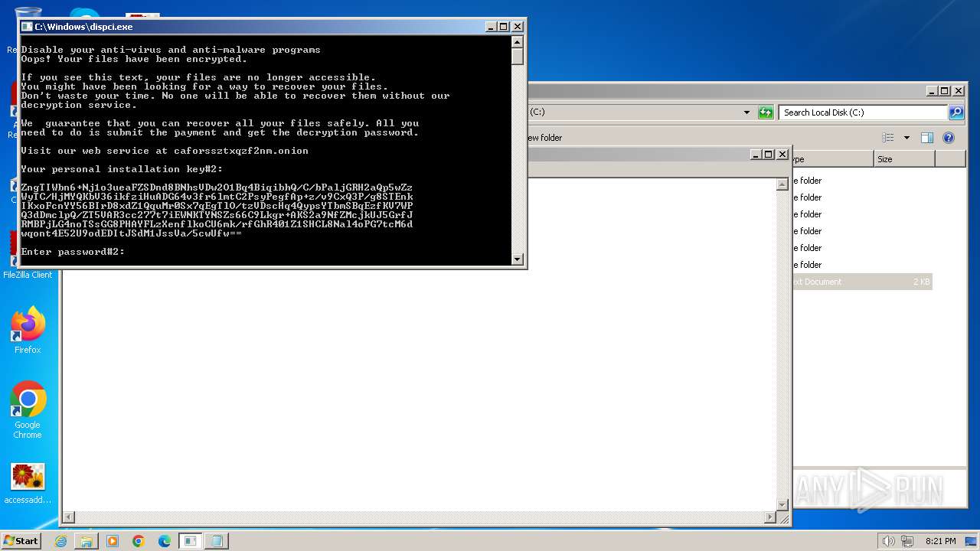Expand the Explorer address bar history dropdown

[x=747, y=112]
